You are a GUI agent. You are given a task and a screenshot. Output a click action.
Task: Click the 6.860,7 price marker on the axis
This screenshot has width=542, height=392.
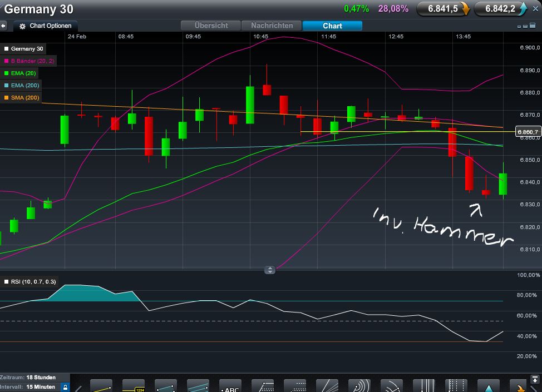(526, 132)
